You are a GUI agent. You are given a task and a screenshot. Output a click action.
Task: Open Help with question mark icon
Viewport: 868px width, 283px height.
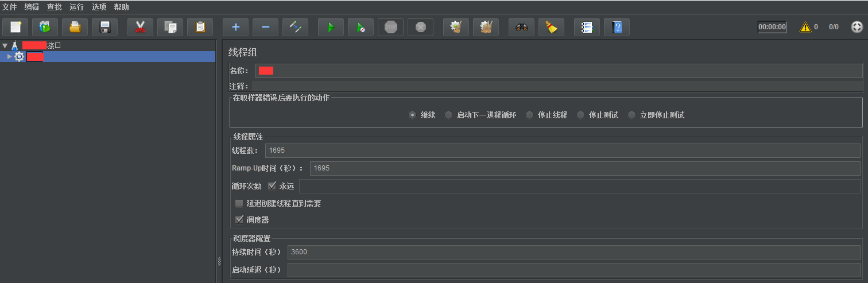point(617,27)
